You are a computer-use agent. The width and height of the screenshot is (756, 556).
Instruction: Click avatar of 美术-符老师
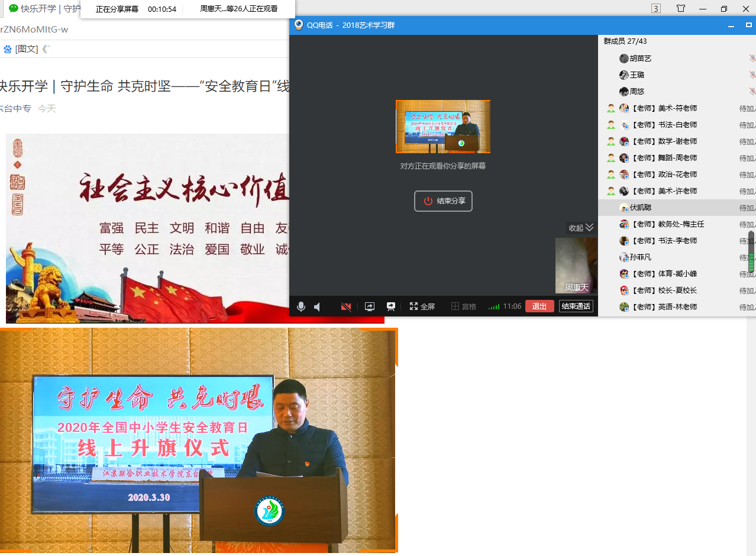(623, 108)
